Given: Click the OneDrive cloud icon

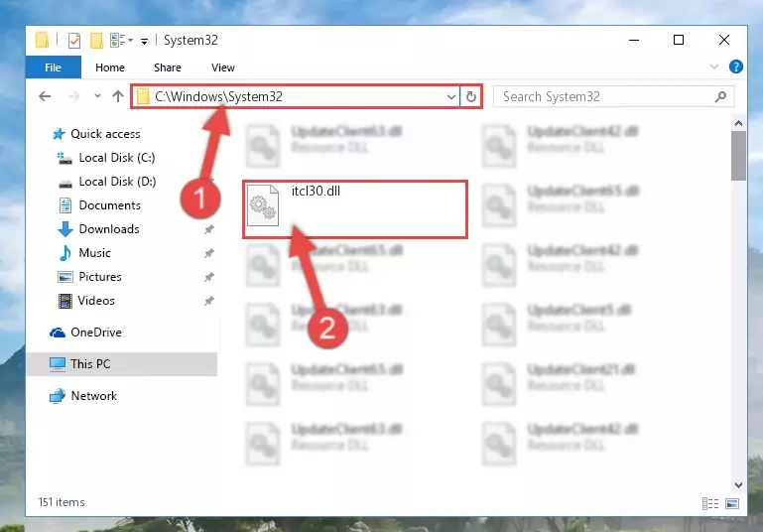Looking at the screenshot, I should (58, 332).
